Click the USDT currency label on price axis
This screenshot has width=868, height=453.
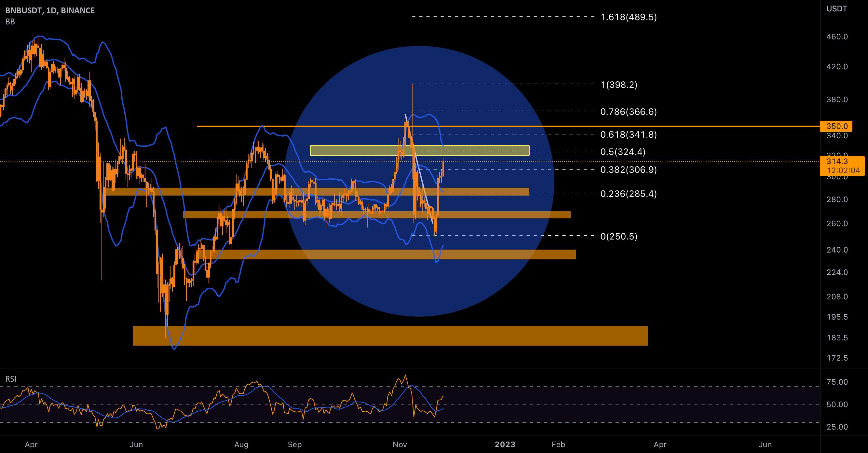pos(837,9)
